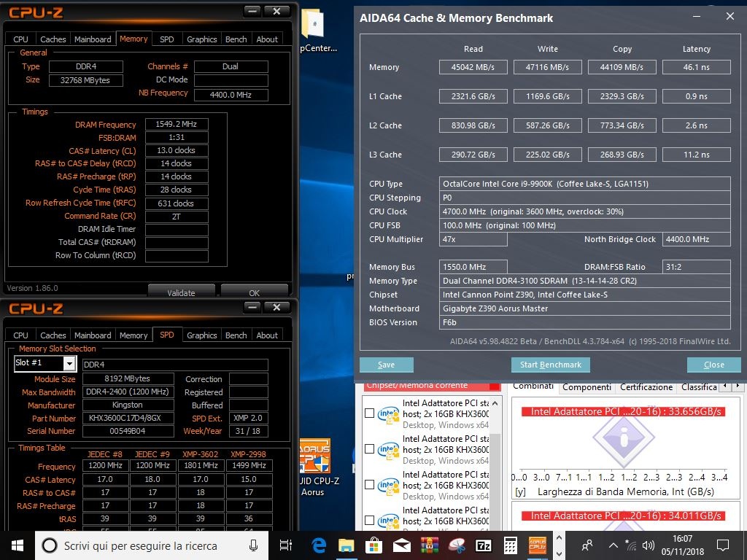Tick the second Intel Adattatore PCI checkbox
This screenshot has height=560, width=747.
click(x=369, y=449)
